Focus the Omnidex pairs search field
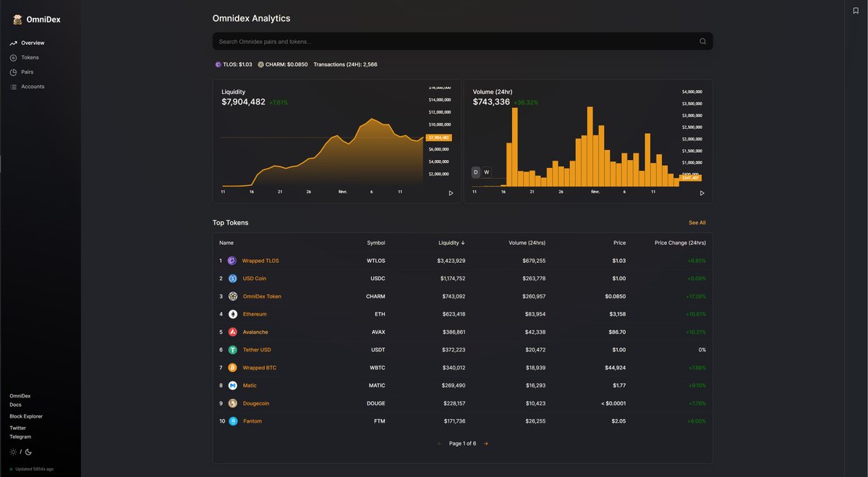Viewport: 868px width, 477px height. (462, 41)
